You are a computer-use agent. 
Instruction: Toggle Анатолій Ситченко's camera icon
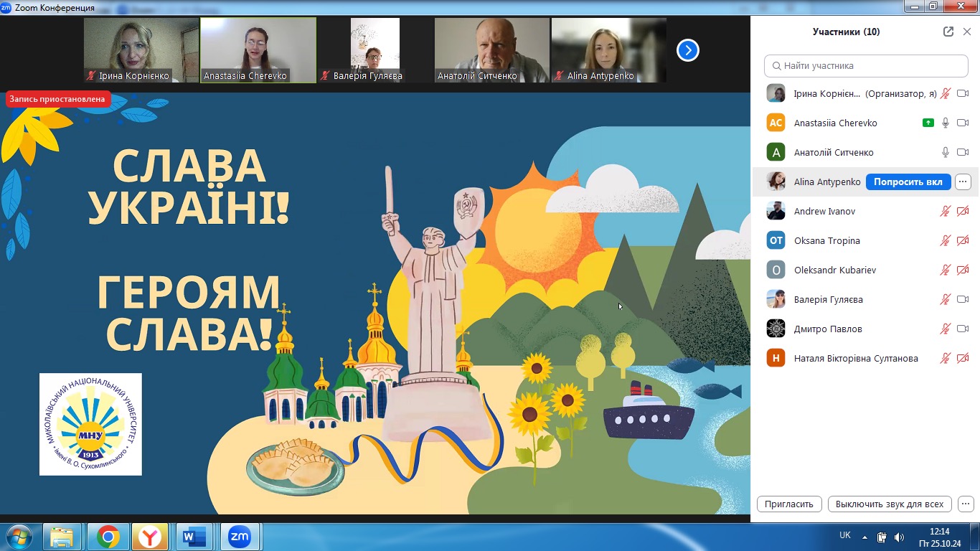963,152
